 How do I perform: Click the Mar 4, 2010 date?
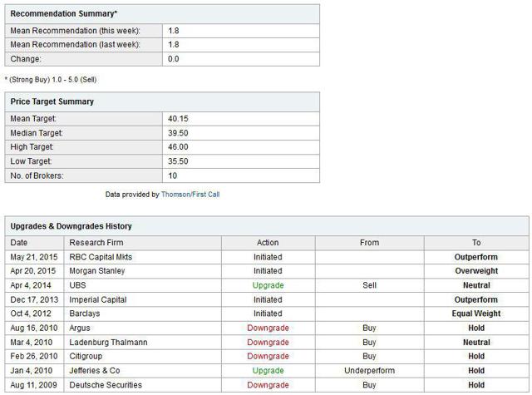(x=32, y=343)
